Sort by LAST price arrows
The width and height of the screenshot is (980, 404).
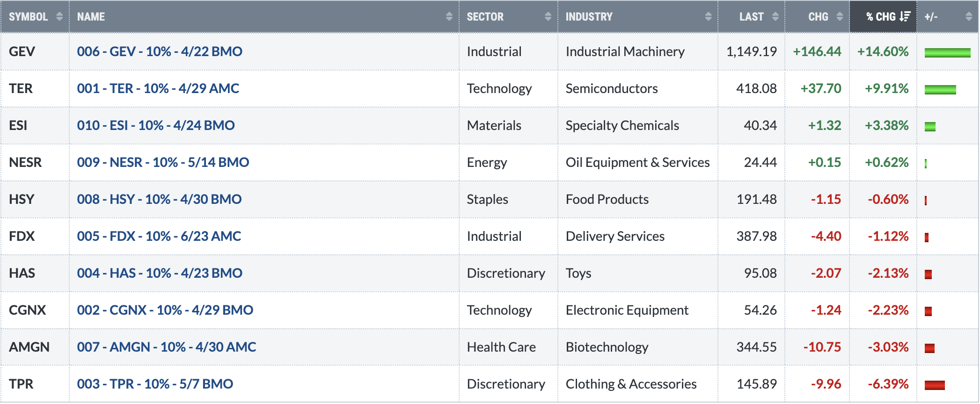click(x=775, y=17)
